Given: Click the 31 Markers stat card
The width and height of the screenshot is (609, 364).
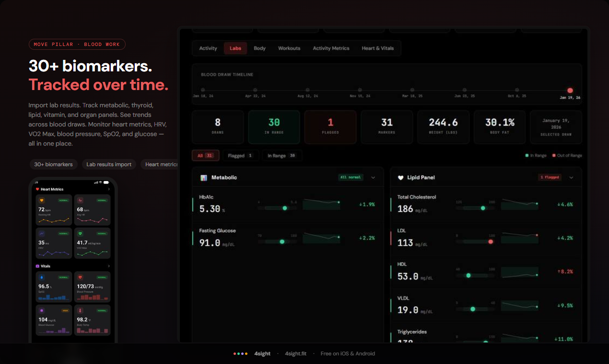Looking at the screenshot, I should click(386, 127).
